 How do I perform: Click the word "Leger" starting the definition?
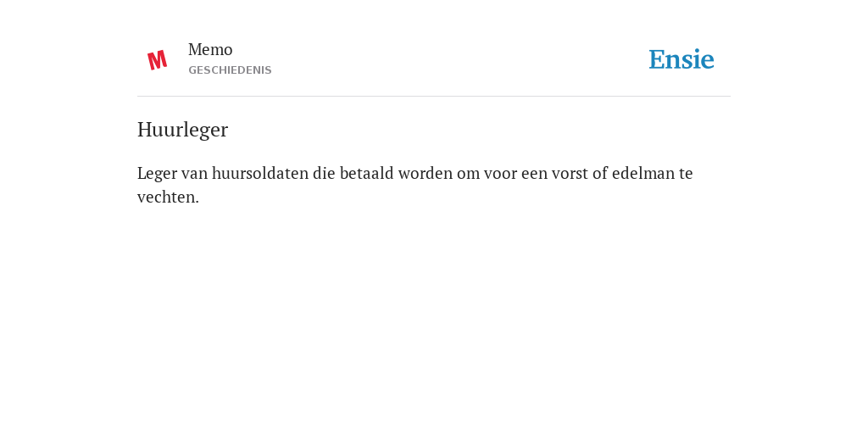pos(157,174)
